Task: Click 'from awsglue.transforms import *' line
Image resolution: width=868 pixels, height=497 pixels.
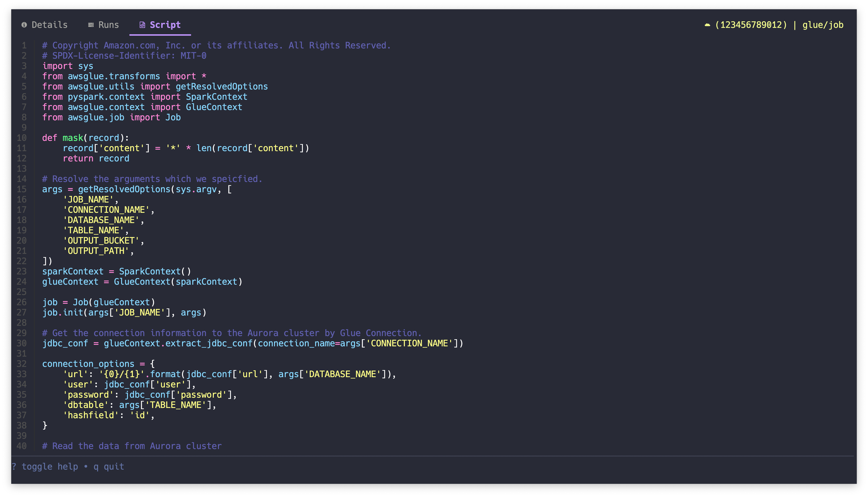Action: (x=124, y=76)
